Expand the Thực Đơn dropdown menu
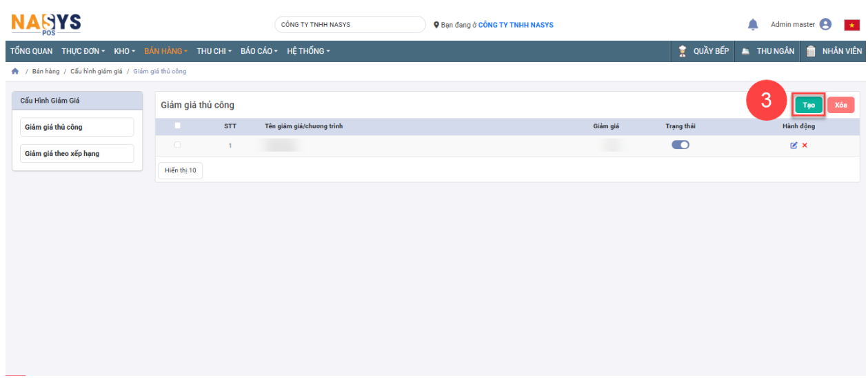Screen dimensions: 868x378 click(83, 51)
